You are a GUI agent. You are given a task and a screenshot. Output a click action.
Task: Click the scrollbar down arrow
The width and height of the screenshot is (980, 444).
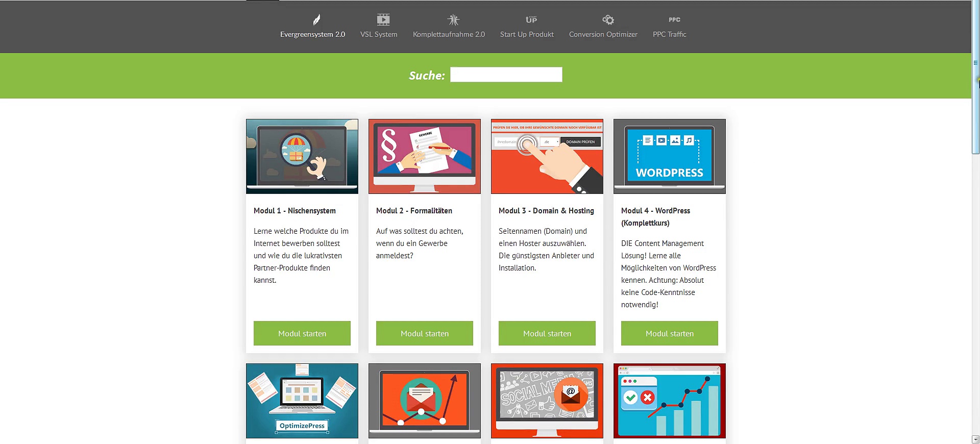pyautogui.click(x=975, y=439)
